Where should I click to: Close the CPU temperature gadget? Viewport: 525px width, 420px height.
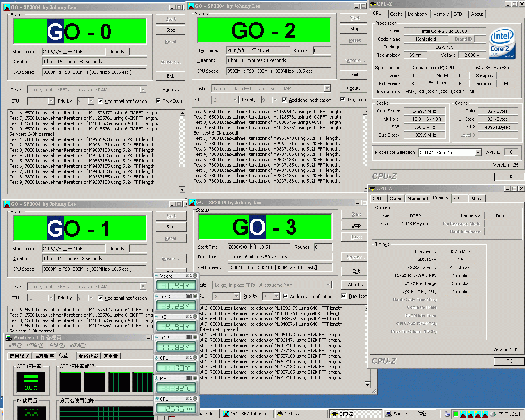195,358
